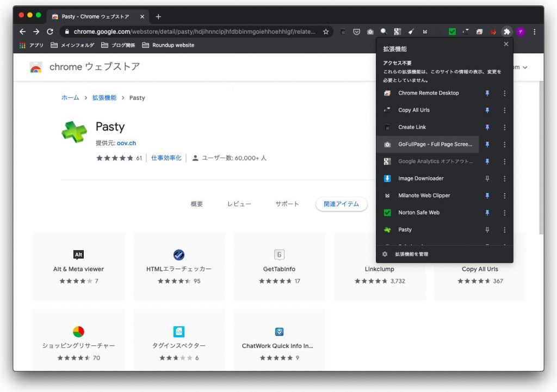Open the Apps grid shortcut
This screenshot has width=557, height=392.
pos(31,45)
